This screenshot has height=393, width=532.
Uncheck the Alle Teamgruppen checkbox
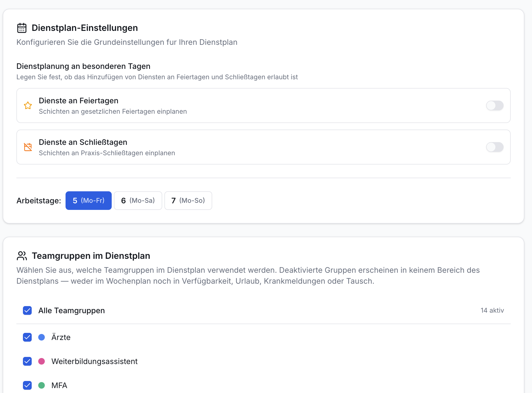27,310
